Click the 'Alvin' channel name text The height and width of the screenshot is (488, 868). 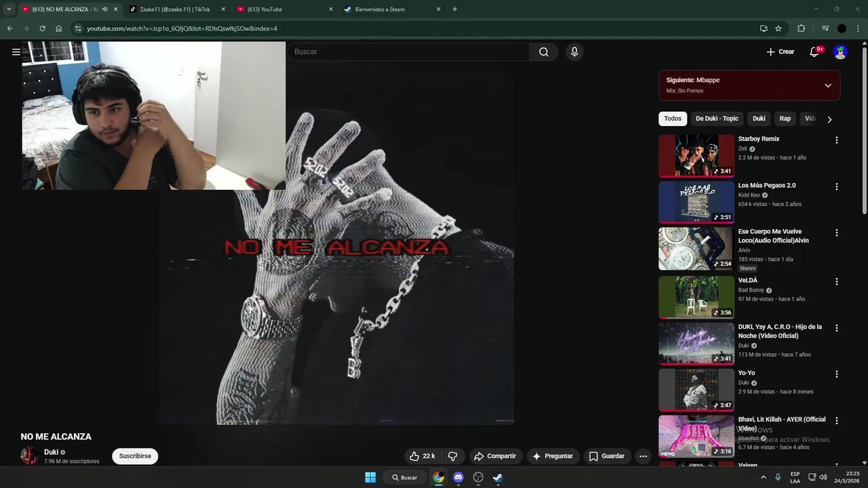tap(744, 250)
